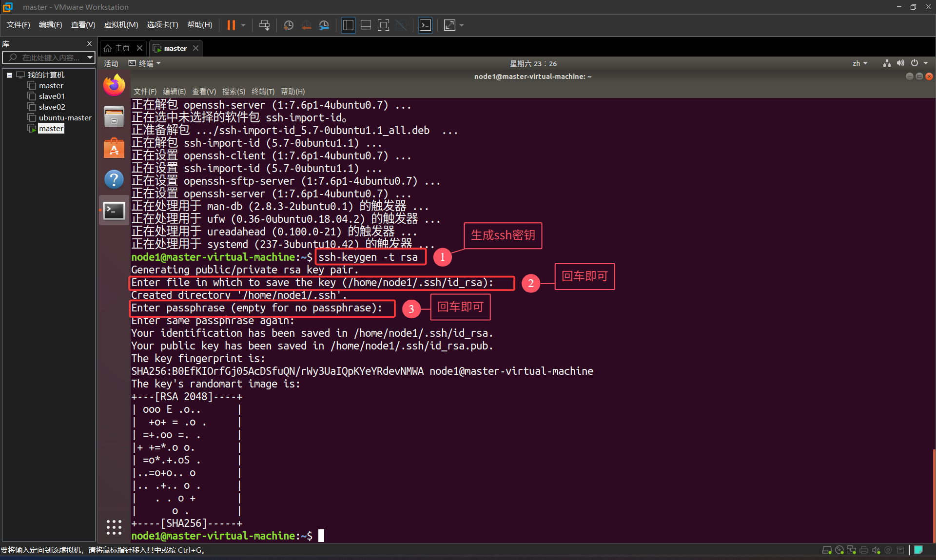Open the 虚拟机(M) menu
Viewport: 936px width, 560px height.
120,24
